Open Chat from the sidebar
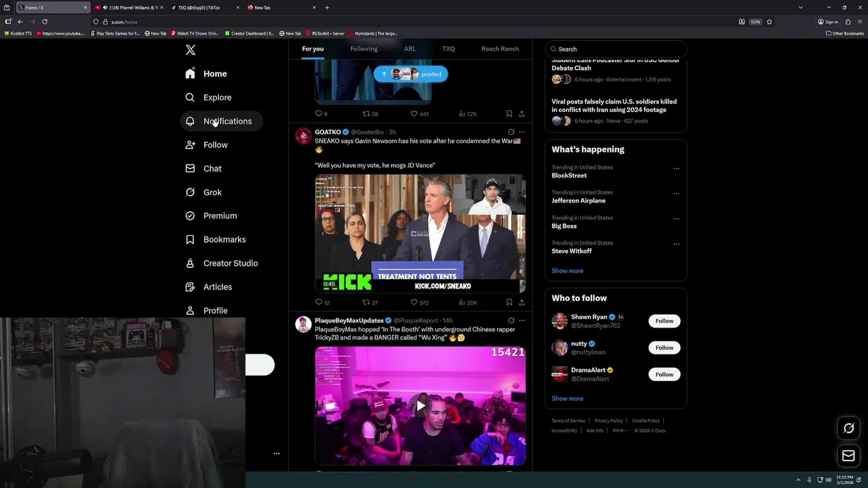868x488 pixels. click(x=204, y=169)
